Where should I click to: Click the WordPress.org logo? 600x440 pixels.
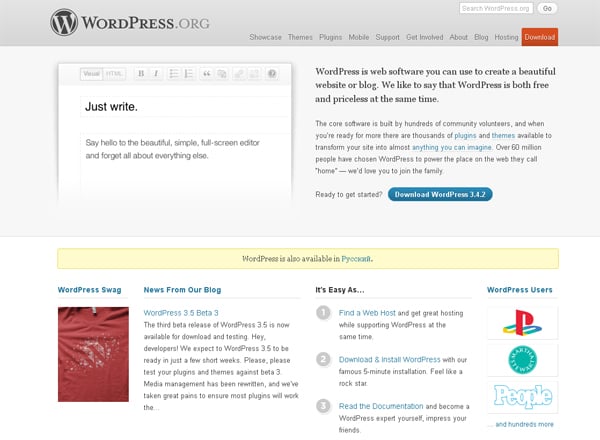130,23
